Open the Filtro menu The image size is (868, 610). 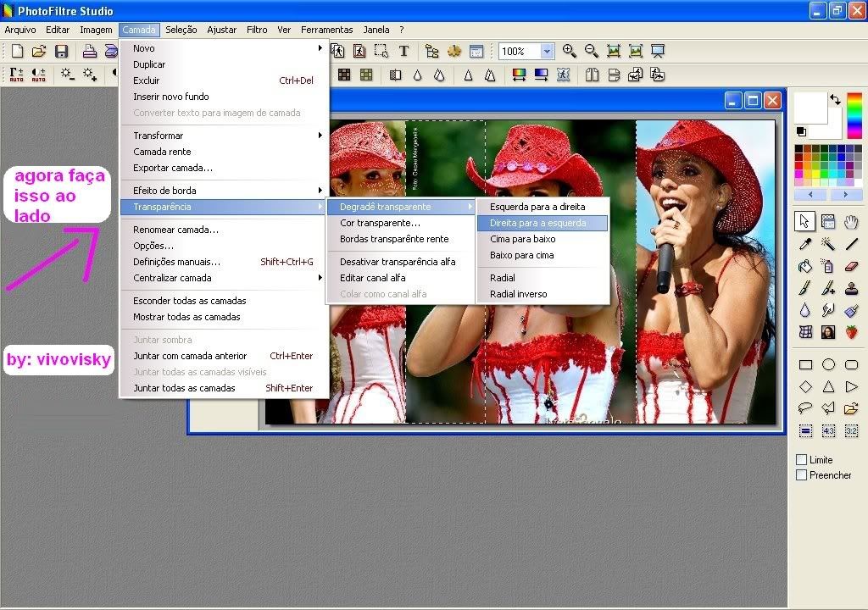tap(257, 30)
